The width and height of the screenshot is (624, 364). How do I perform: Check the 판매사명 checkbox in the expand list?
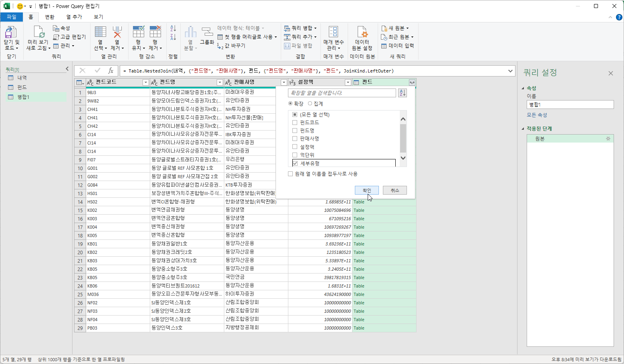pyautogui.click(x=295, y=139)
